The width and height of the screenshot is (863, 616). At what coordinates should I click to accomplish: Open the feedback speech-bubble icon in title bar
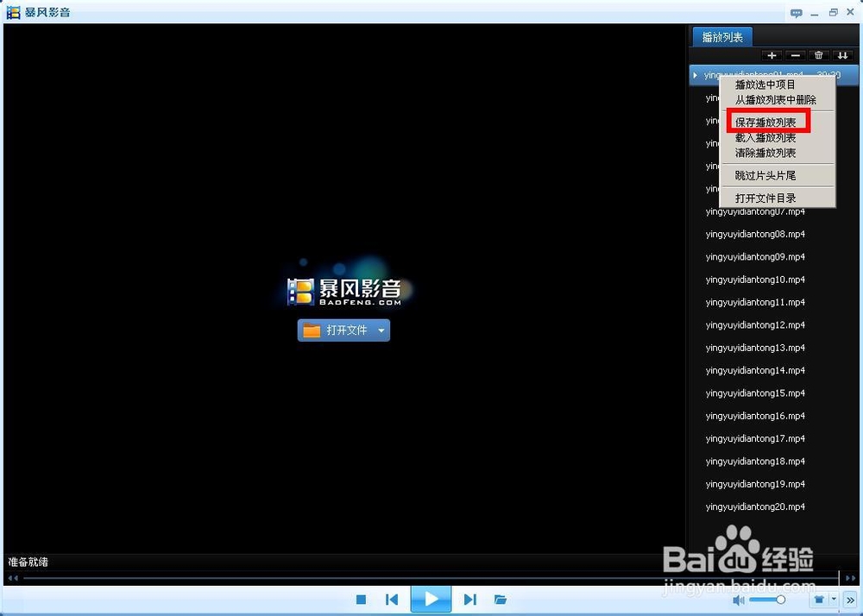pyautogui.click(x=796, y=13)
